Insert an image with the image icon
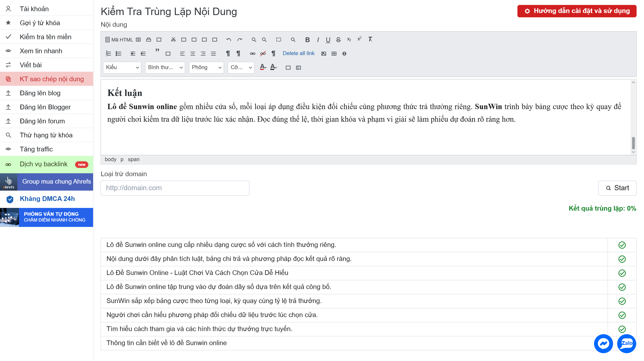 324,53
